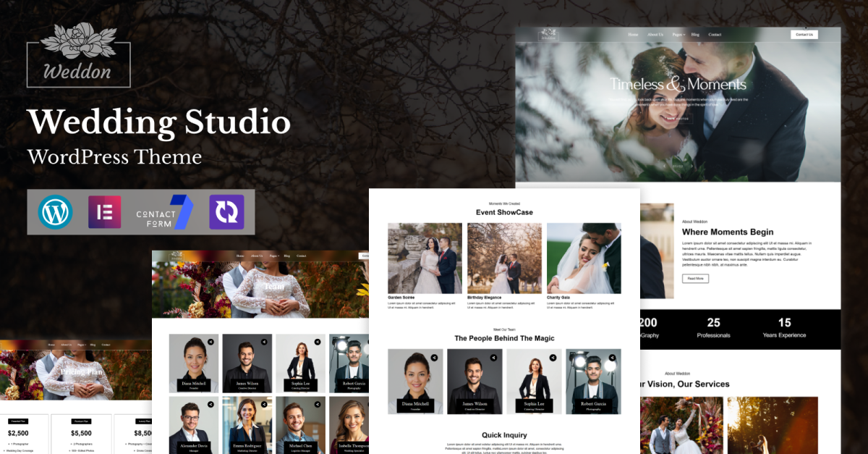
Task: Click the purple update arrows icon
Action: coord(226,212)
